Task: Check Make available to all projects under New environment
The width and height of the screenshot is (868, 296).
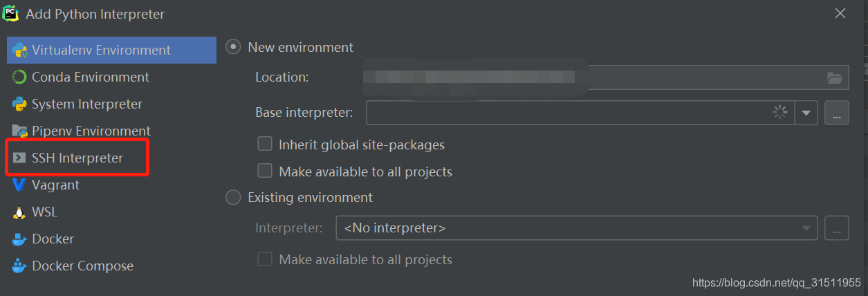Action: 264,171
